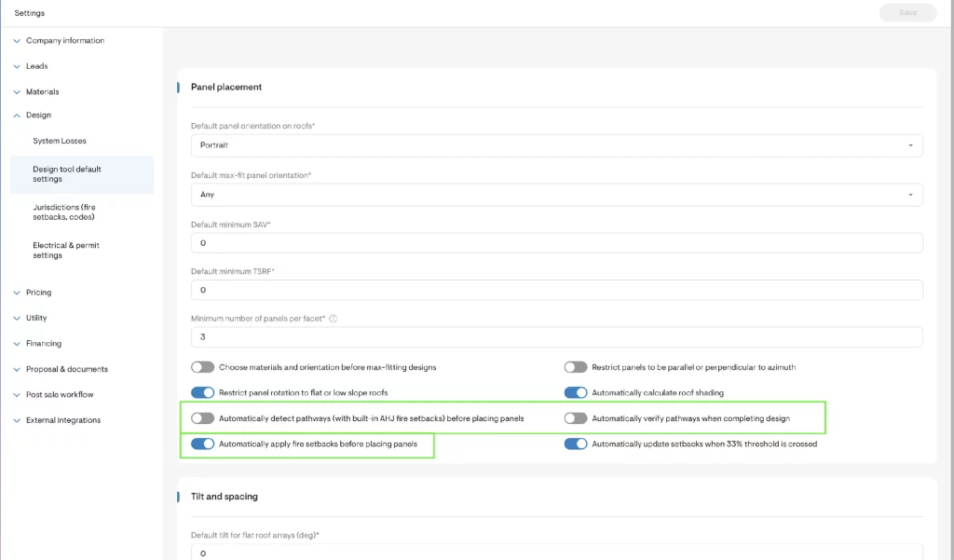954x560 pixels.
Task: Open the Default panel orientation dropdown
Action: (556, 145)
